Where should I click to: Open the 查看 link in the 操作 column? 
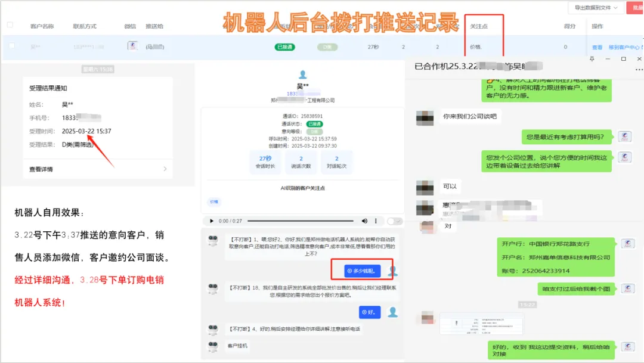597,46
